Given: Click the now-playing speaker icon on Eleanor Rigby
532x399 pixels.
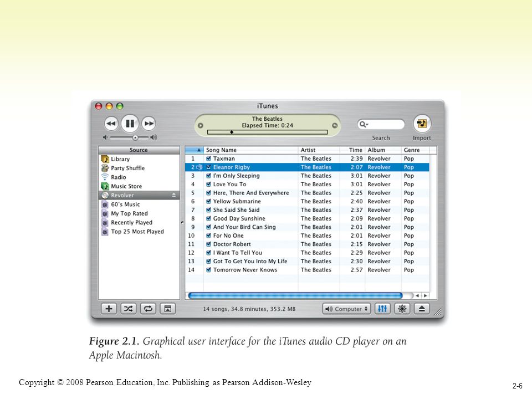Looking at the screenshot, I should (x=199, y=167).
